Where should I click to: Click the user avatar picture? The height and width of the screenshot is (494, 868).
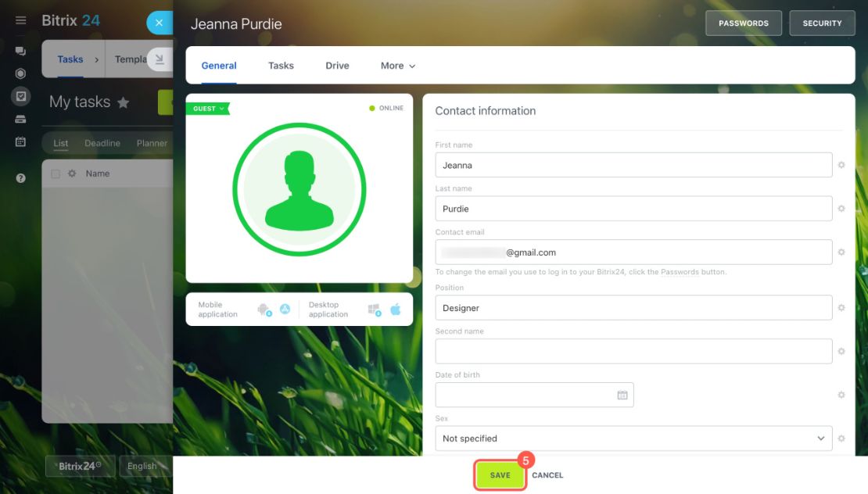(299, 189)
